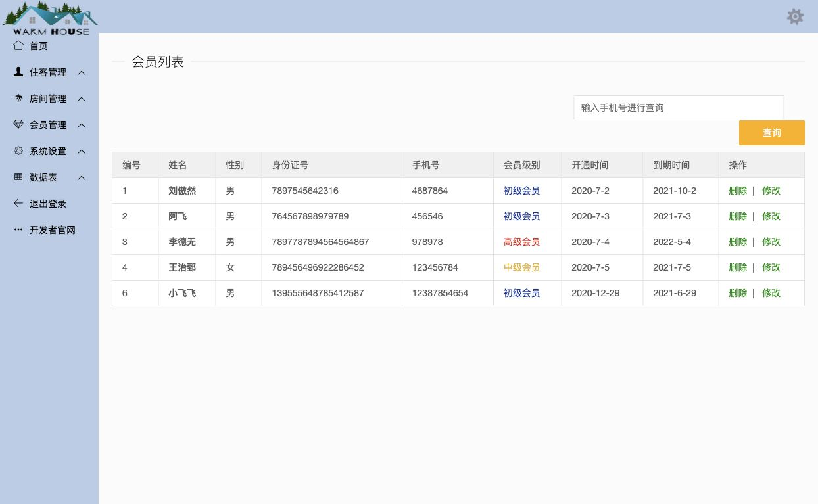Click the gear icon beside 系统设置

click(18, 150)
